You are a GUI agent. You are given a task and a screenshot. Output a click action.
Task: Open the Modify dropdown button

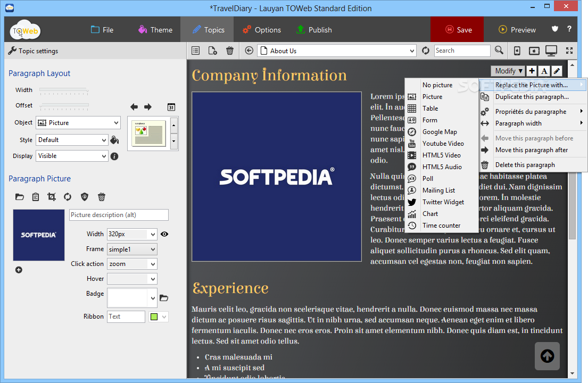coord(508,71)
